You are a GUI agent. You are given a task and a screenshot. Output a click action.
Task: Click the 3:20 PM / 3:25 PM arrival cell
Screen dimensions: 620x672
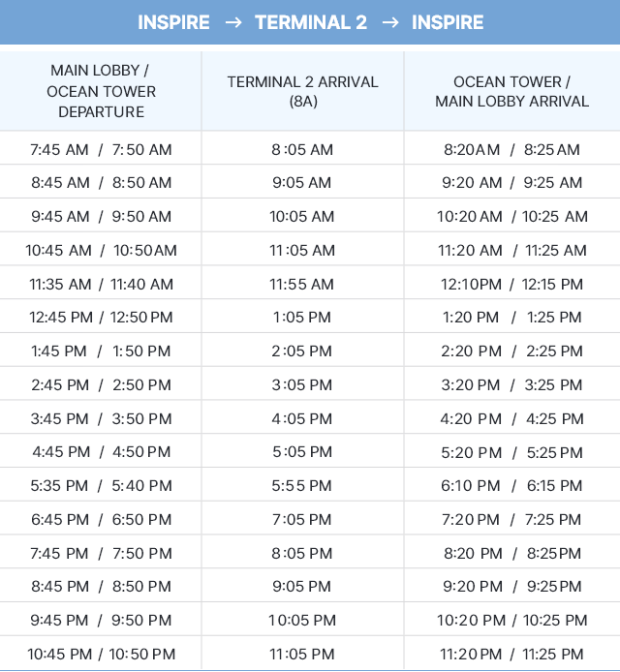[x=511, y=385]
